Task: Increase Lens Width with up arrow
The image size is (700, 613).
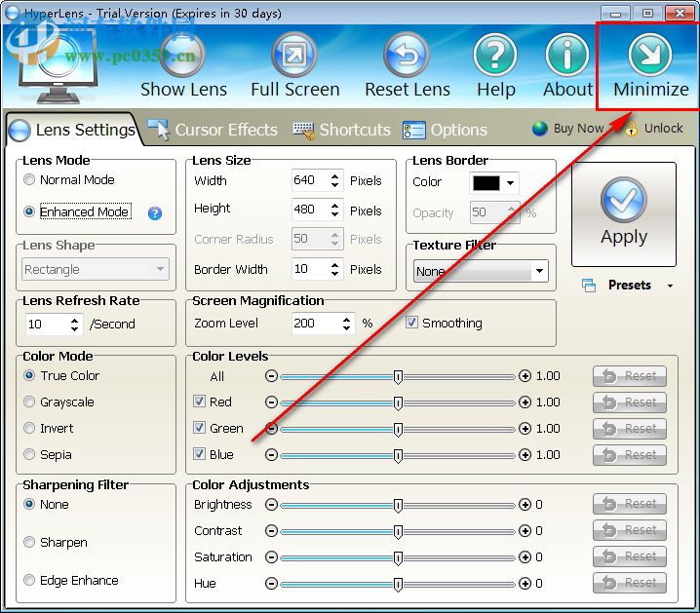Action: (x=334, y=176)
